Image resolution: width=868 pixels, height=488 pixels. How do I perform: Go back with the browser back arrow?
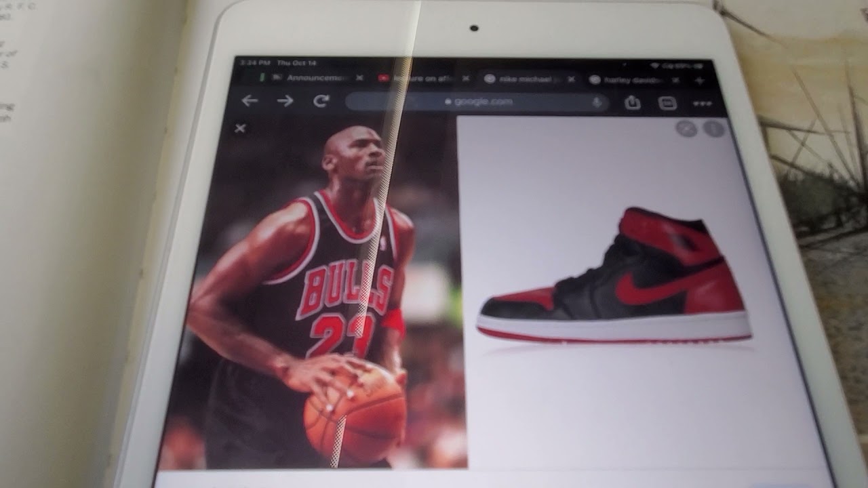[250, 101]
